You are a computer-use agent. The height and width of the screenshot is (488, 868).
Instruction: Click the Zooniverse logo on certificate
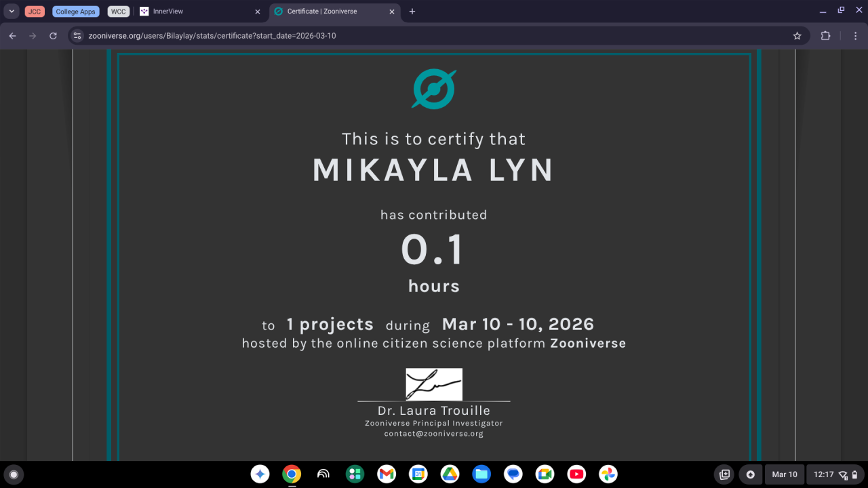click(434, 89)
